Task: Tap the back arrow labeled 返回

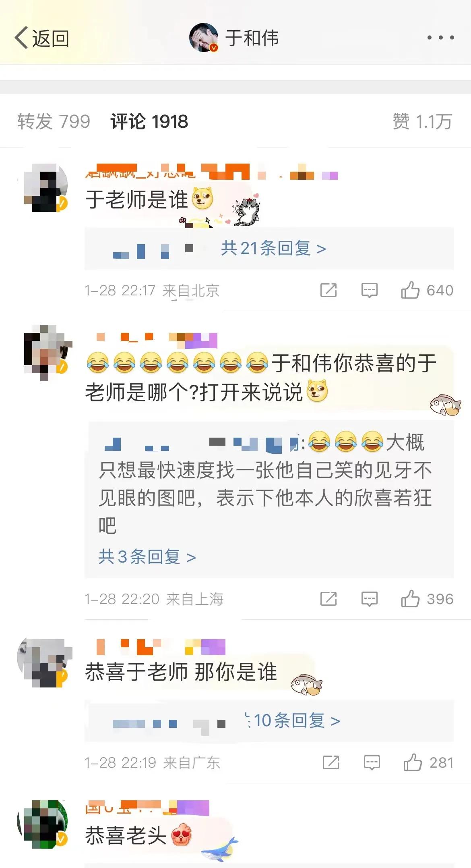Action: (x=42, y=38)
